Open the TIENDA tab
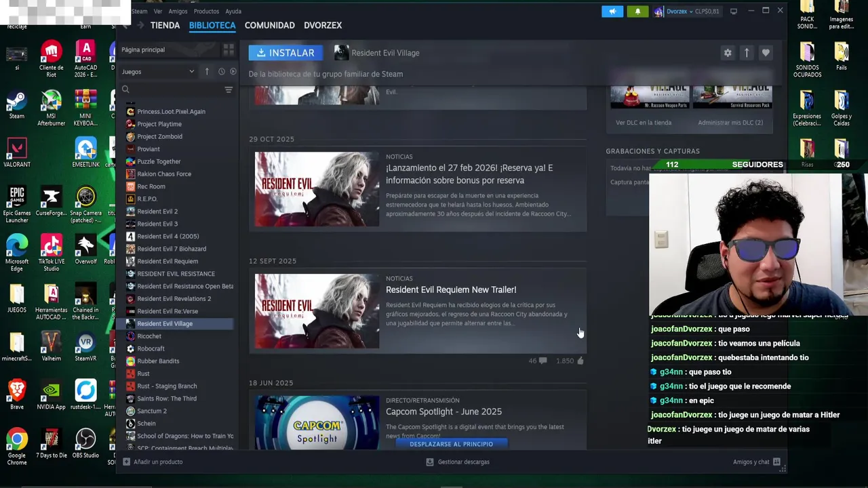Image resolution: width=868 pixels, height=488 pixels. [x=165, y=25]
